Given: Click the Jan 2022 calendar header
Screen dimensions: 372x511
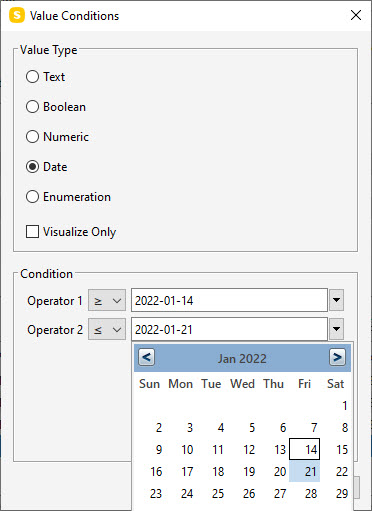Looking at the screenshot, I should tap(242, 359).
